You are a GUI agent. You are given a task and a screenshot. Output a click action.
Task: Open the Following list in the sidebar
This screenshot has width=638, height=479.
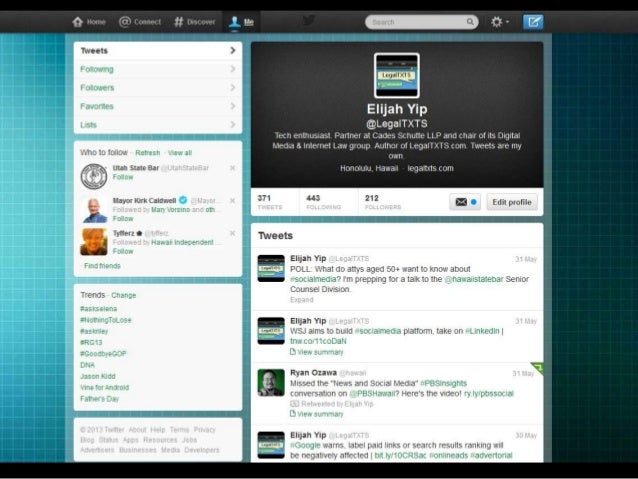[x=158, y=69]
